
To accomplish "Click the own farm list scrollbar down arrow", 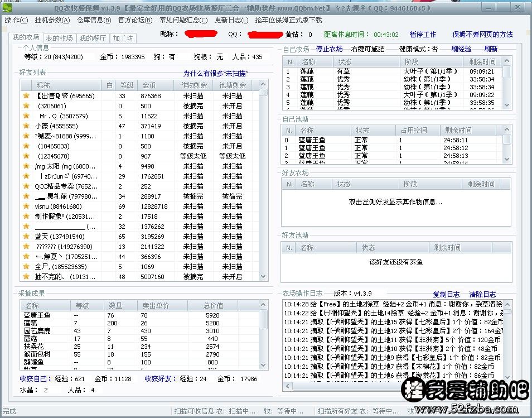I will click(x=507, y=105).
